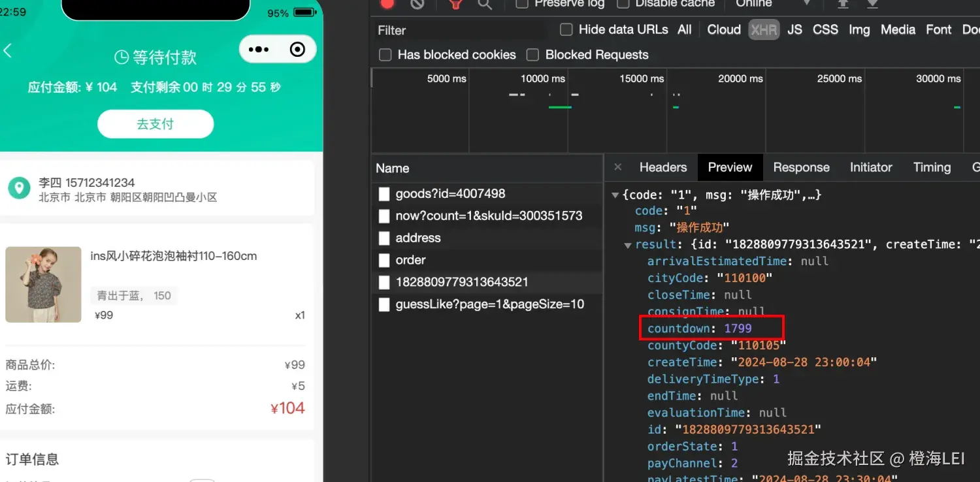Clear the network log
The image size is (980, 482).
pos(417,4)
